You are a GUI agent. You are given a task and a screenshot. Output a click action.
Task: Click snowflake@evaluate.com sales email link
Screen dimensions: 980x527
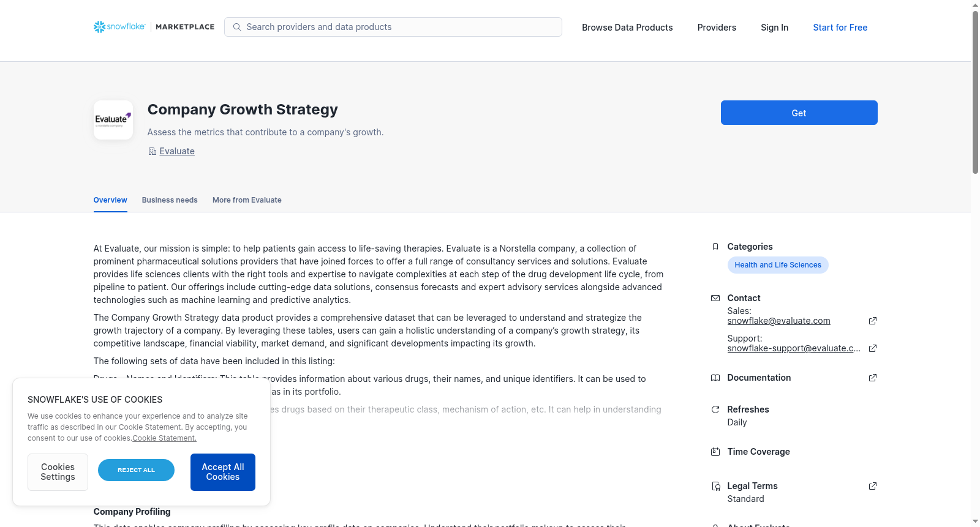[778, 321]
